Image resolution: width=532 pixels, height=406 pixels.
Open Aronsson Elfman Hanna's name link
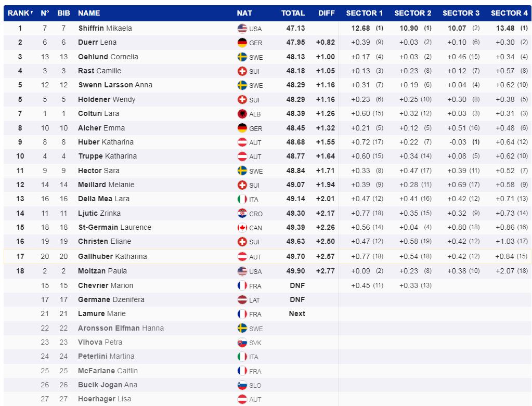click(121, 328)
